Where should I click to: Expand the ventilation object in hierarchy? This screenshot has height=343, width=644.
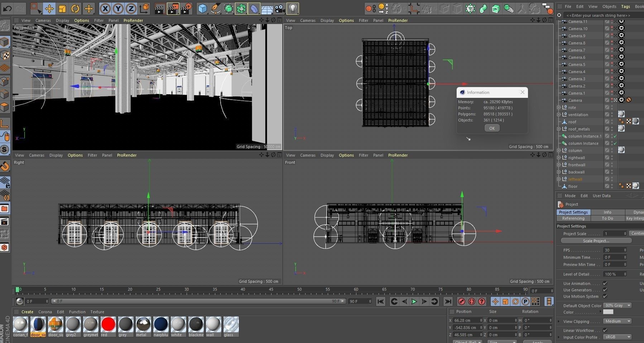[x=558, y=115]
